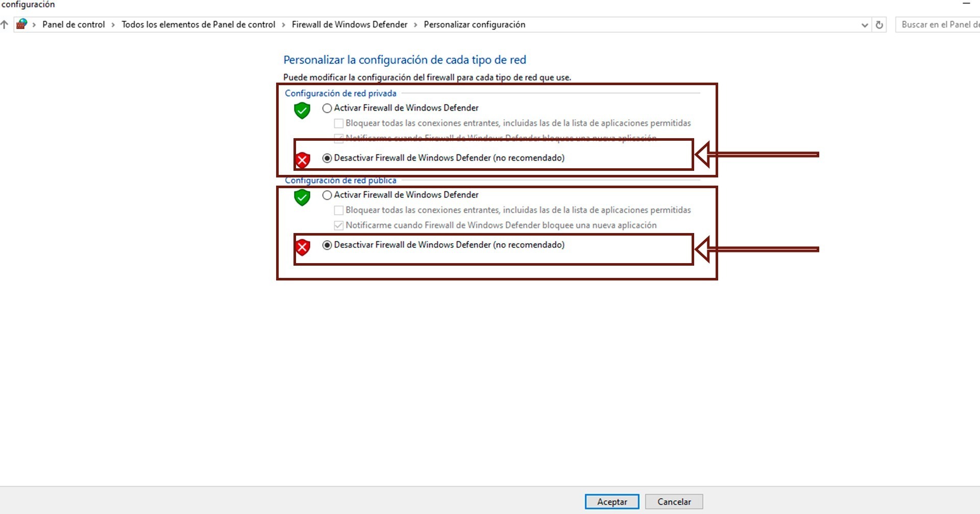Click the Cancelar button

click(674, 502)
